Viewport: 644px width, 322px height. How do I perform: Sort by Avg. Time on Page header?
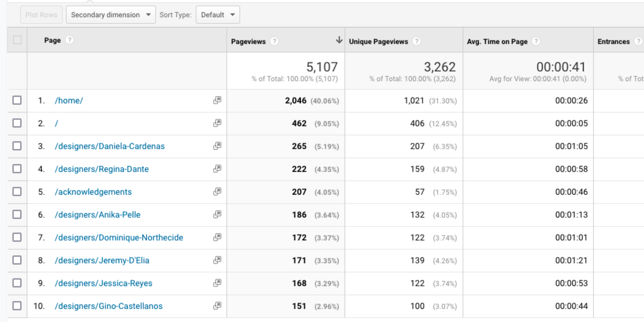497,42
